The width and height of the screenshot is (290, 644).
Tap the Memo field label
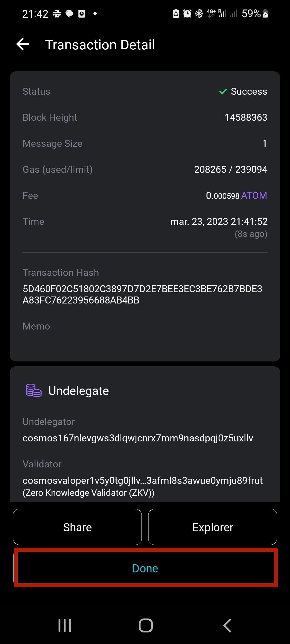pyautogui.click(x=36, y=326)
